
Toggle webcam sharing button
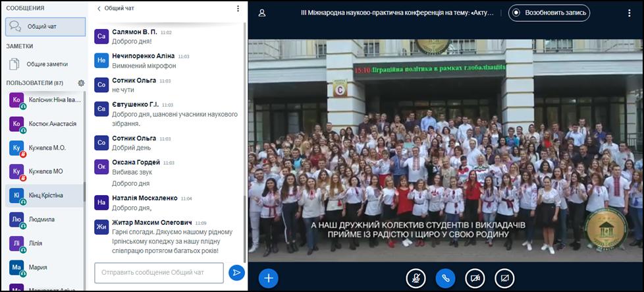pyautogui.click(x=475, y=278)
